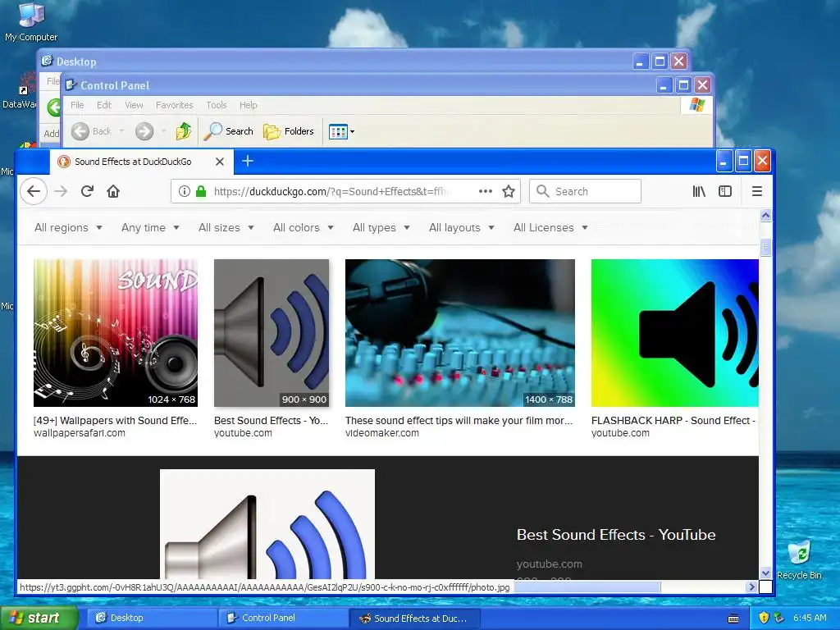840x630 pixels.
Task: Switch to Control Panel taskbar button
Action: (283, 619)
